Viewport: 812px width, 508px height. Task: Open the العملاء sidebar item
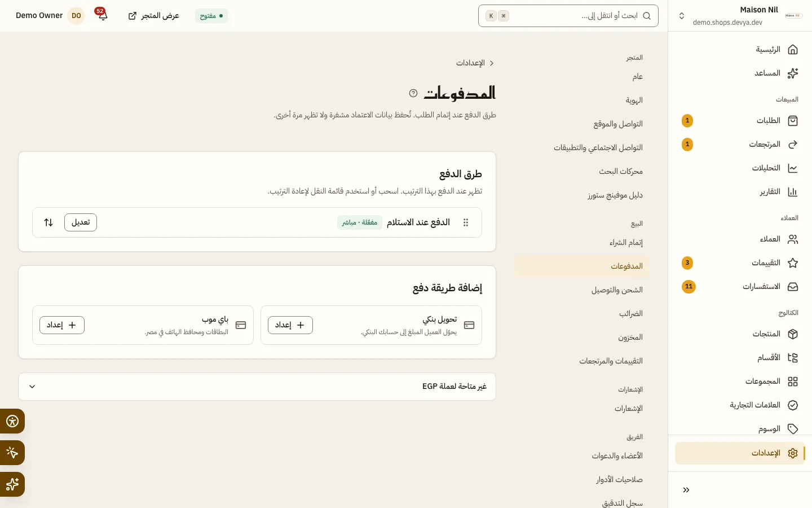pyautogui.click(x=740, y=239)
